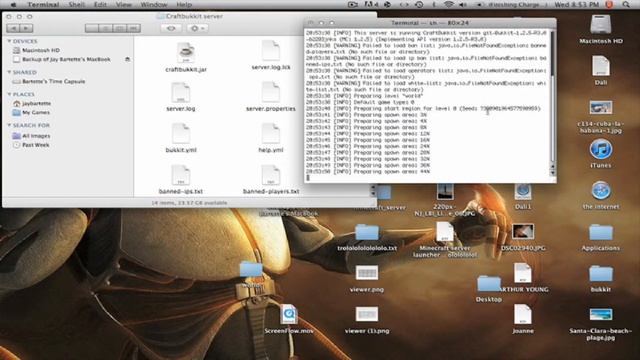Click the Terminal scrollbar down arrow
This screenshot has width=640, height=360.
tap(553, 173)
